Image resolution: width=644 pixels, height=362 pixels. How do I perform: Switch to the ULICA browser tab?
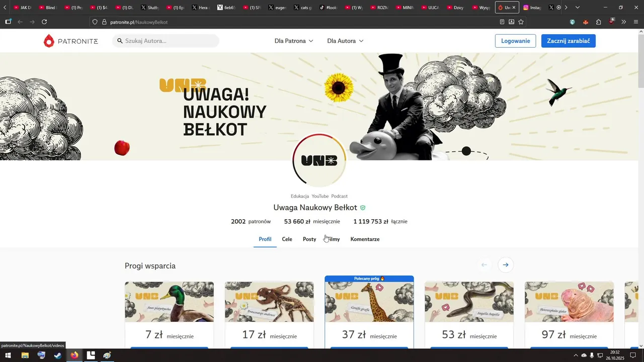click(x=430, y=8)
